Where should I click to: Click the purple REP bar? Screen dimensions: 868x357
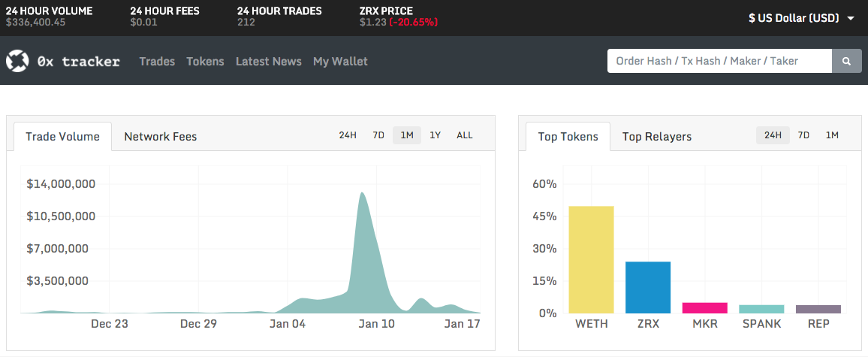(x=818, y=309)
